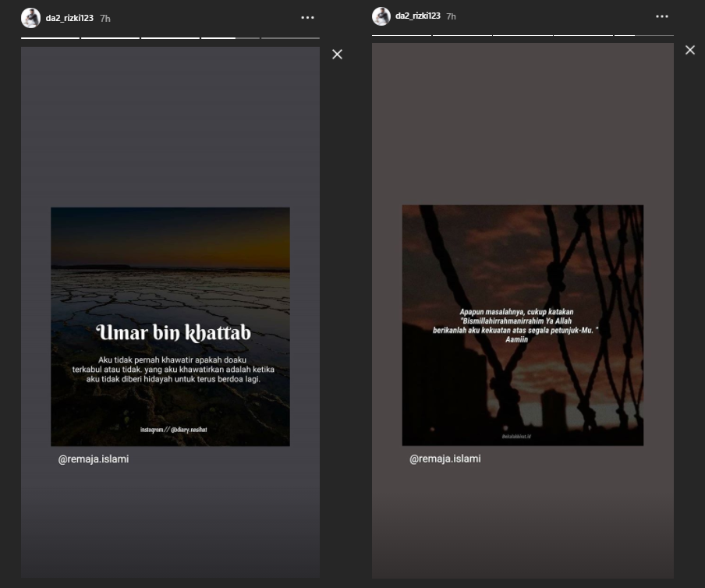Close the left story with the X icon
Viewport: 705px width, 588px height.
337,55
